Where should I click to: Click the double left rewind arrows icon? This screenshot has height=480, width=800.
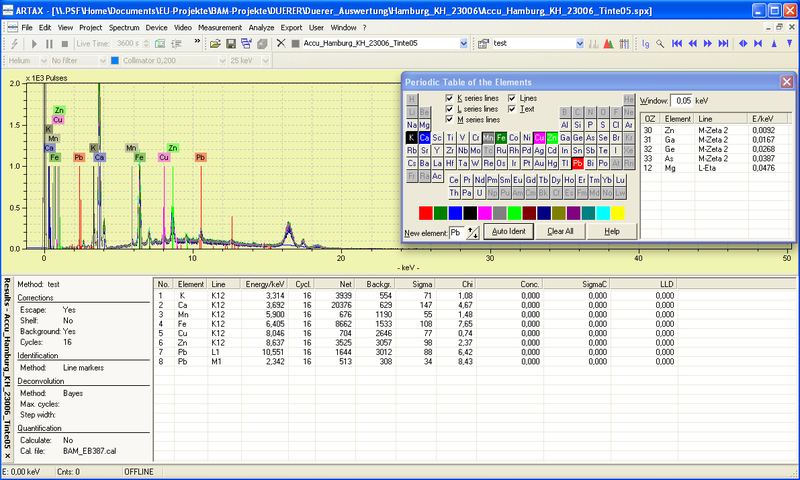[x=692, y=44]
